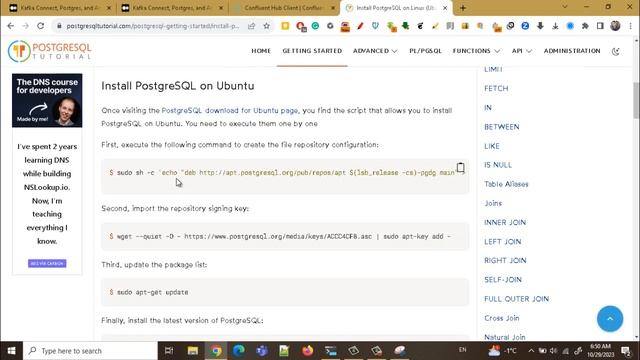This screenshot has width=640, height=360.
Task: Open File Explorer from taskbar
Action: pyautogui.click(x=193, y=351)
